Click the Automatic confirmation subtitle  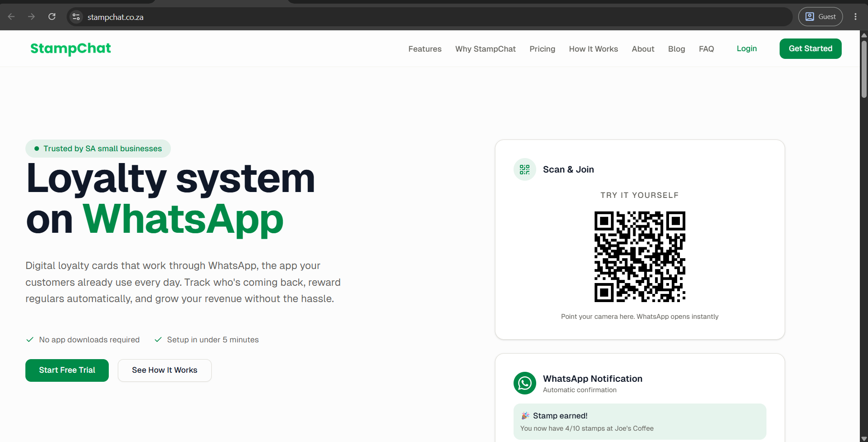coord(580,390)
